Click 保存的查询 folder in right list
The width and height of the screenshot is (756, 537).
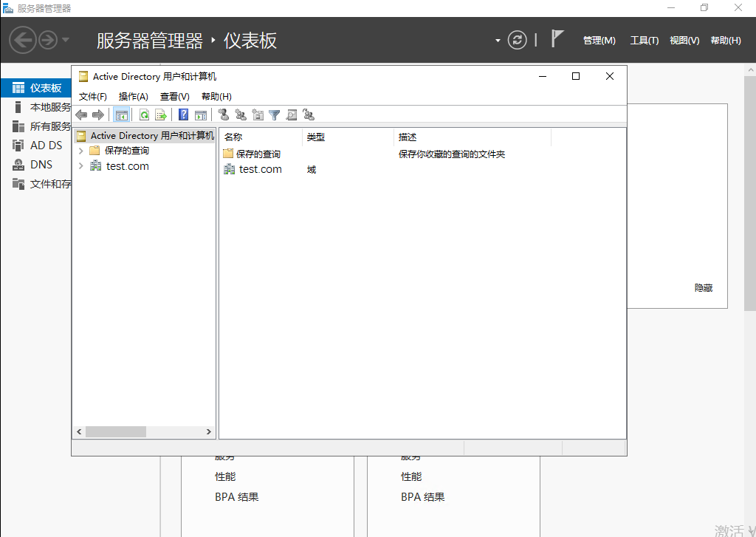[252, 154]
